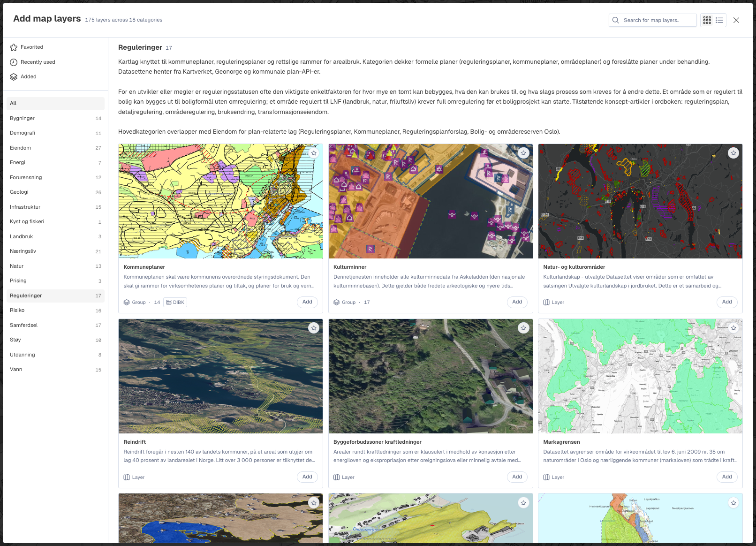Select the Utdanning category
Image resolution: width=756 pixels, height=546 pixels.
click(x=55, y=355)
